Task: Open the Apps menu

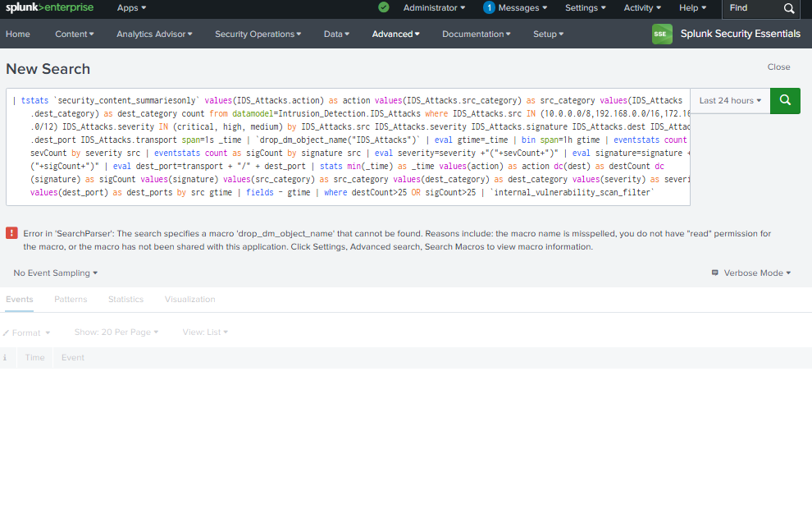Action: coord(130,7)
